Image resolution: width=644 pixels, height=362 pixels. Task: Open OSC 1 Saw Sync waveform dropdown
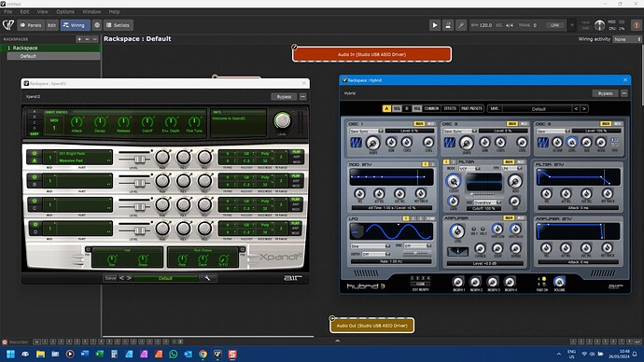[x=367, y=131]
